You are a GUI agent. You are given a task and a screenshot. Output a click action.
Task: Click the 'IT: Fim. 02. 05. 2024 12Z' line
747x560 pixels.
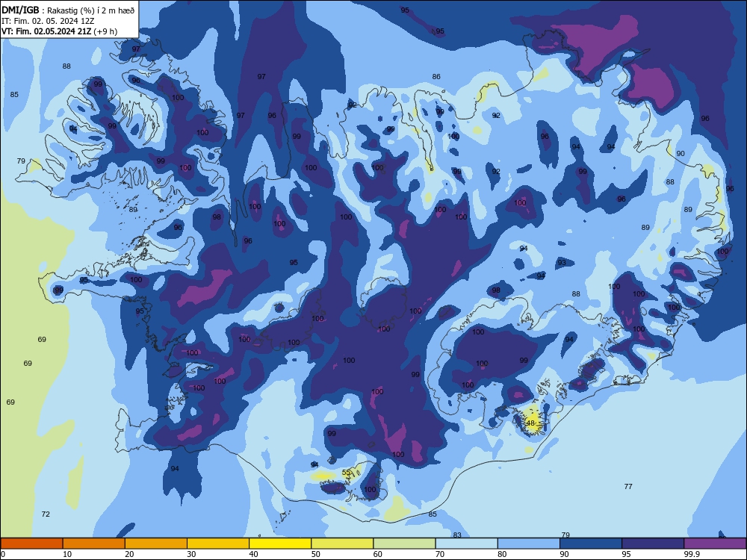(x=48, y=21)
